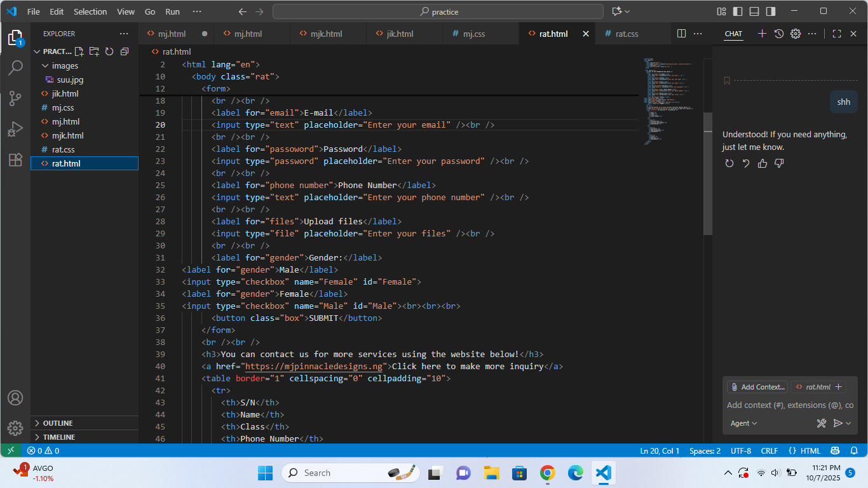Open the Search view
Viewport: 868px width, 488px height.
15,67
